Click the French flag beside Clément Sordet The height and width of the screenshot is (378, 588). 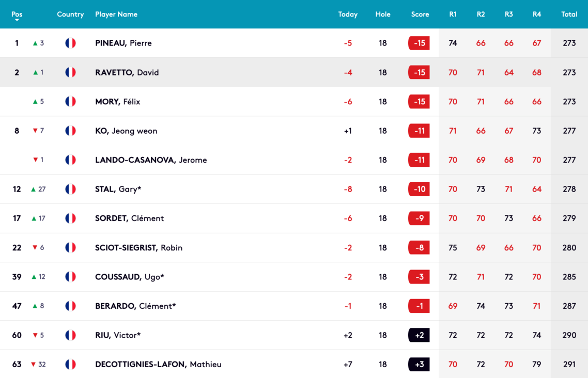70,218
